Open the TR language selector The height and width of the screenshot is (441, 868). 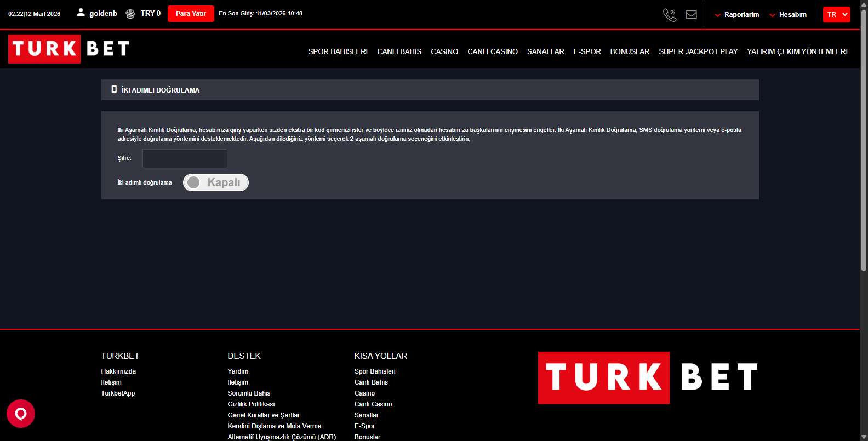[837, 15]
